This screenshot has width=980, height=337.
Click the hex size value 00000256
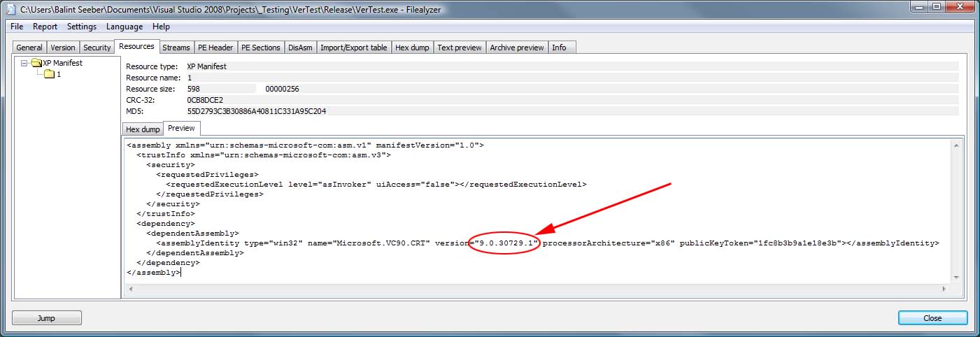pos(283,89)
